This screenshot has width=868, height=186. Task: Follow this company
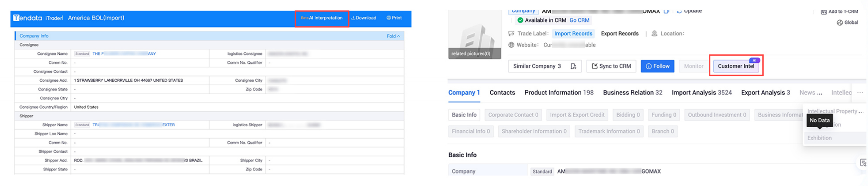coord(657,66)
